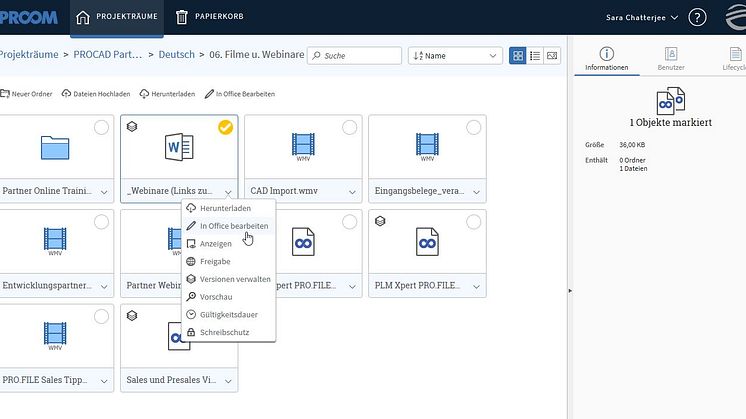Expand rightmost PLM Xpert tile menu chevron
Screen dimensions: 746x419
(x=476, y=287)
